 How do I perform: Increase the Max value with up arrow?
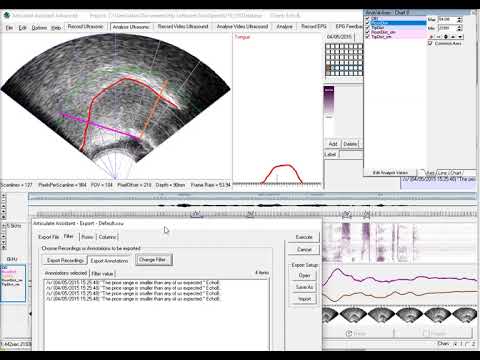coord(460,18)
